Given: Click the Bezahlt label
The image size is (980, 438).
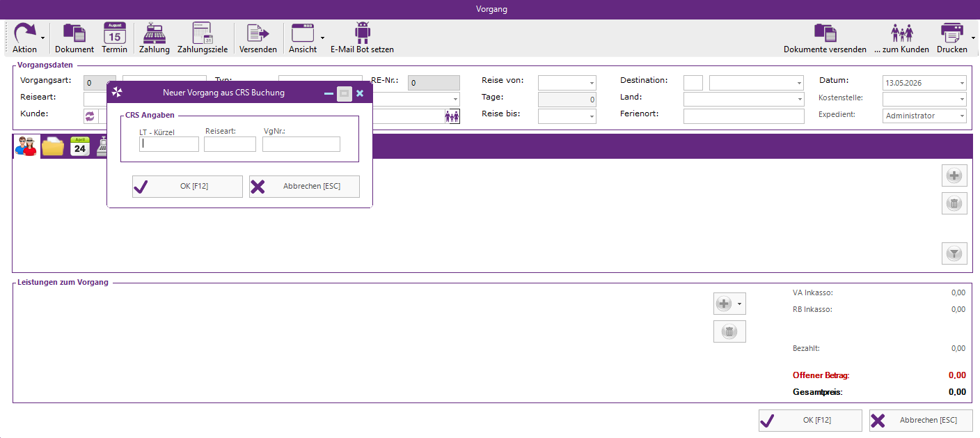Looking at the screenshot, I should point(806,348).
